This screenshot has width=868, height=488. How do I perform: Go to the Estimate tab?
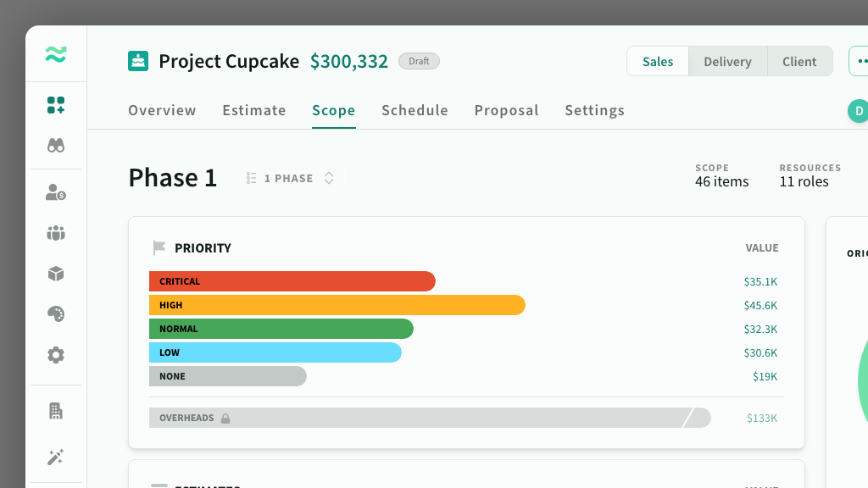tap(254, 110)
